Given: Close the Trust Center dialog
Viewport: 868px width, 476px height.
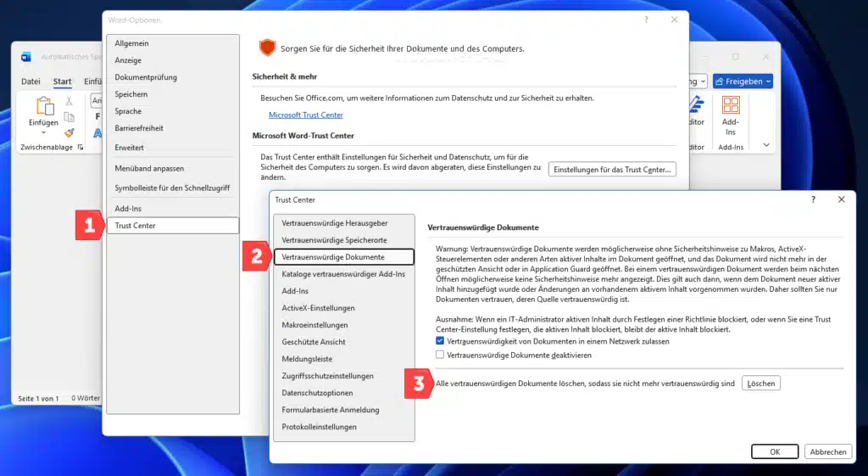Looking at the screenshot, I should (842, 199).
